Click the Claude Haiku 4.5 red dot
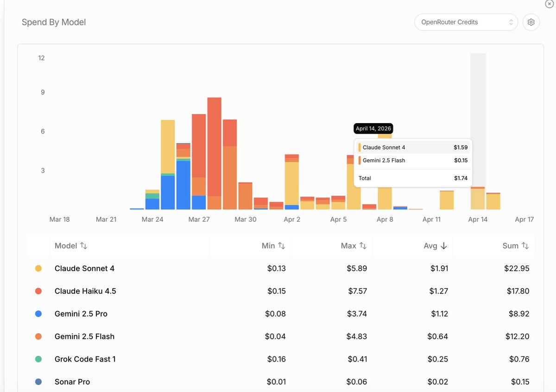Image resolution: width=556 pixels, height=392 pixels. [38, 291]
